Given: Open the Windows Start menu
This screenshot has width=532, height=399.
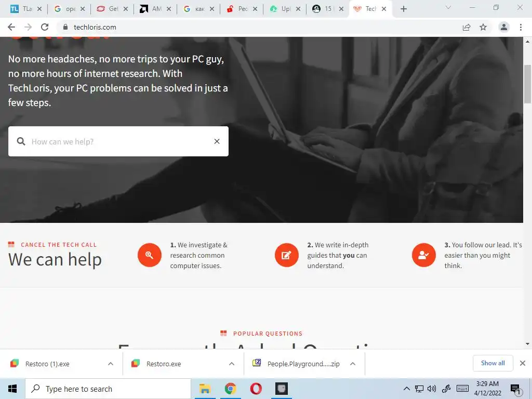Looking at the screenshot, I should pyautogui.click(x=12, y=389).
